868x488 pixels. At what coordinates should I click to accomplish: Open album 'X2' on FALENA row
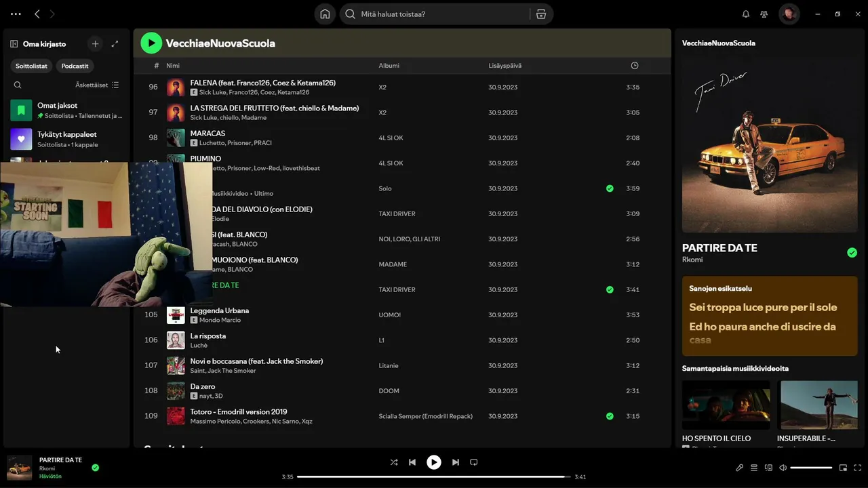tap(382, 87)
